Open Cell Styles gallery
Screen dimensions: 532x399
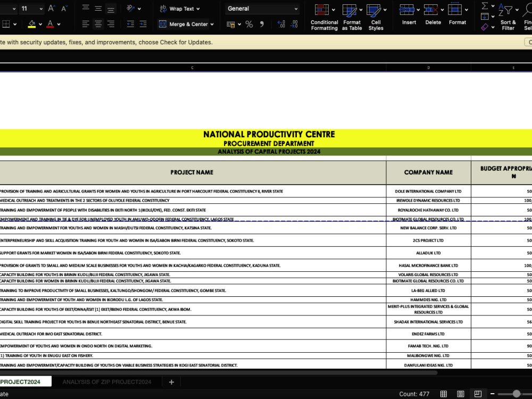pos(376,18)
